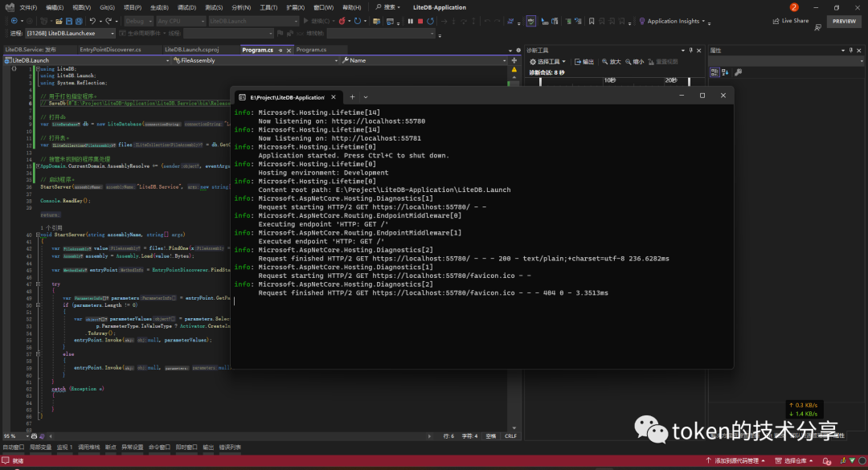Open the LiteDB.Launch startup project dropdown
The height and width of the screenshot is (470, 868).
pyautogui.click(x=253, y=21)
